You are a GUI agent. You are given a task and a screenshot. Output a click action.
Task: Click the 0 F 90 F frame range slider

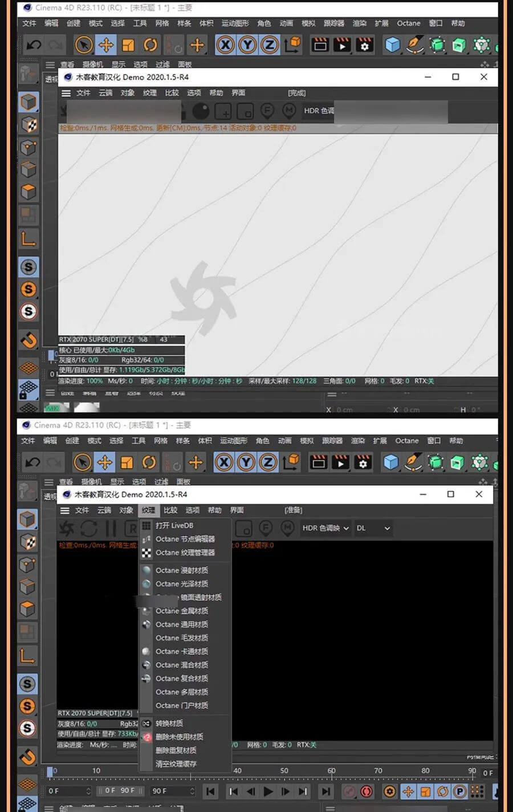pyautogui.click(x=120, y=791)
